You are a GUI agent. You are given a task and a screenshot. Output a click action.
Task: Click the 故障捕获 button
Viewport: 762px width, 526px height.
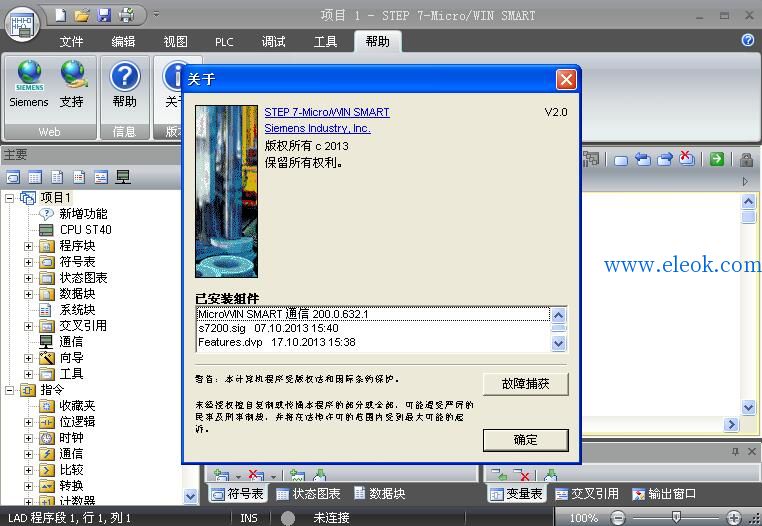[525, 384]
